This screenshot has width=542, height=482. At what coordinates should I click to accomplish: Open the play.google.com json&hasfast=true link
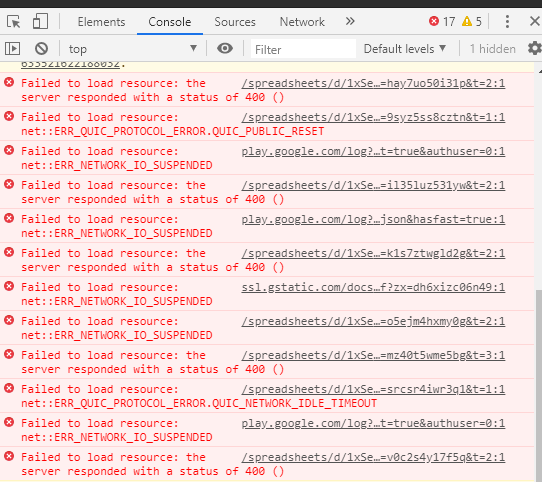click(x=373, y=220)
